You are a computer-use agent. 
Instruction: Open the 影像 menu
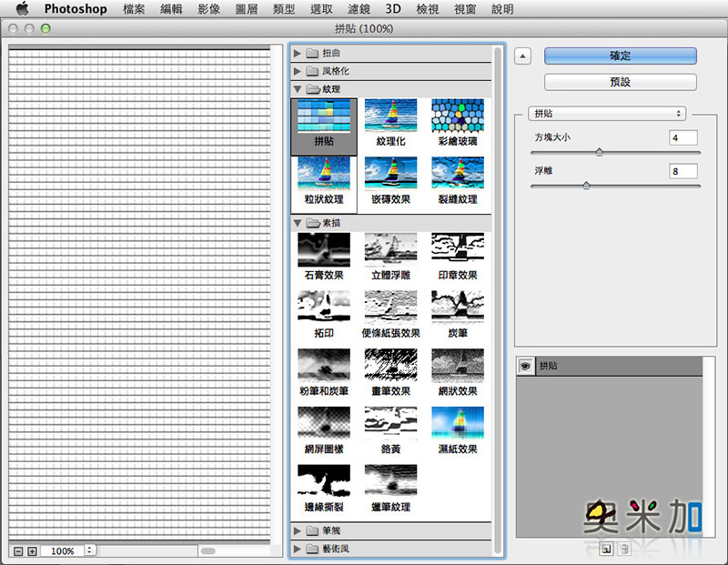[209, 9]
